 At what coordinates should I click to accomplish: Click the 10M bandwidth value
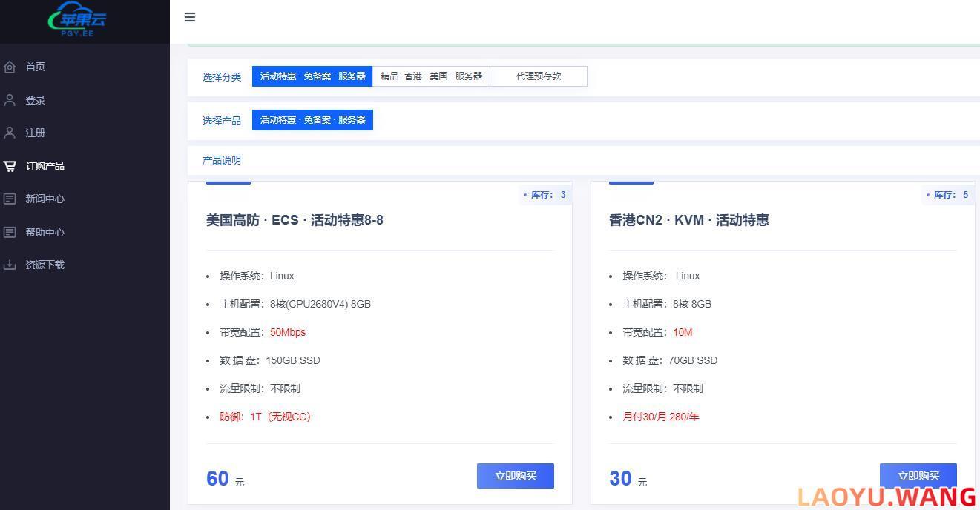click(683, 332)
